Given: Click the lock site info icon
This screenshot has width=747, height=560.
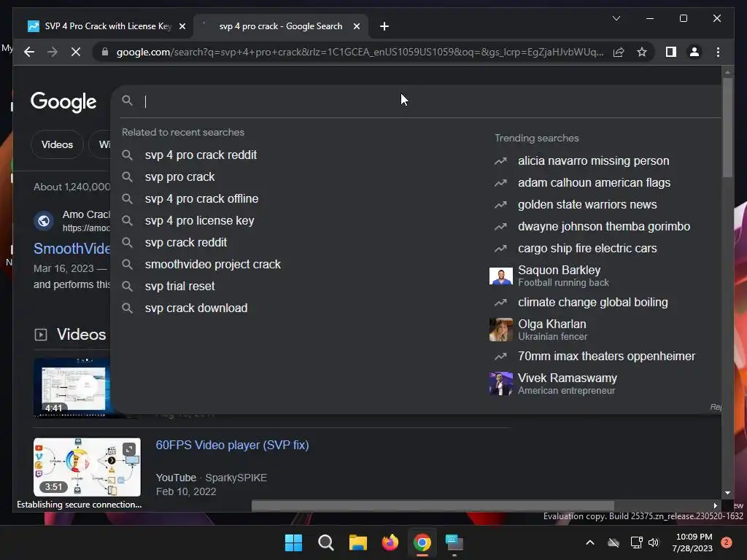Looking at the screenshot, I should click(105, 52).
